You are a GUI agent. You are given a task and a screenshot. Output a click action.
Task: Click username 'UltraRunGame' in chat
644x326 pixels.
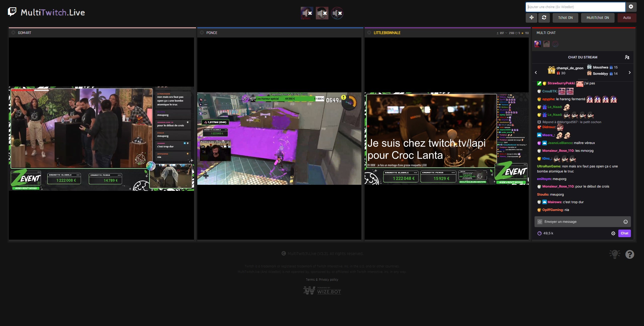[x=549, y=166]
